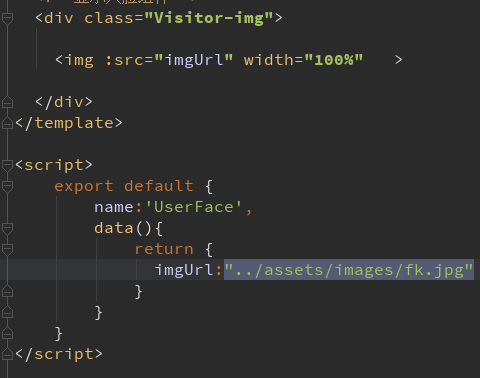The height and width of the screenshot is (378, 480).
Task: Click the <script> opening tag text
Action: tap(54, 165)
